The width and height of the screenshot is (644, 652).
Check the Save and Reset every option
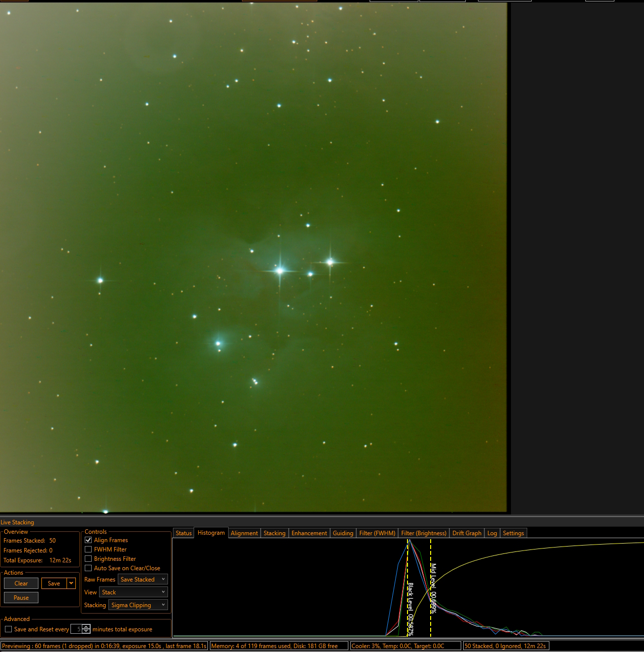[8, 629]
